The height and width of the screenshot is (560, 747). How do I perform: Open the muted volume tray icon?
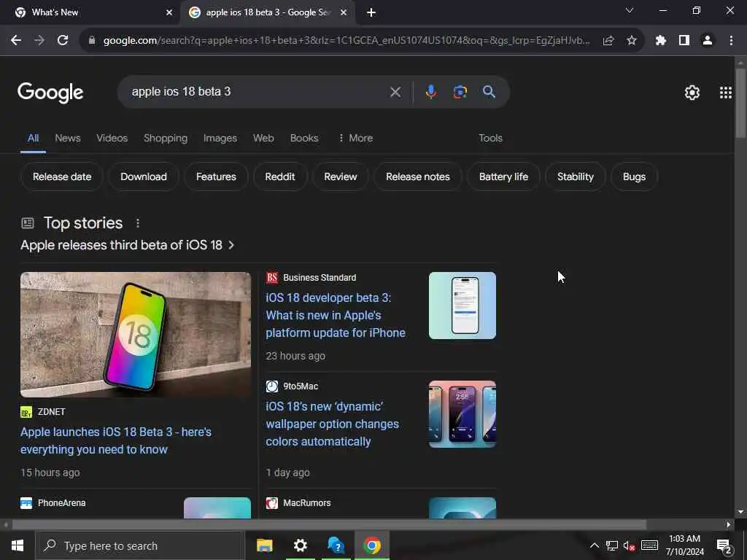(629, 545)
